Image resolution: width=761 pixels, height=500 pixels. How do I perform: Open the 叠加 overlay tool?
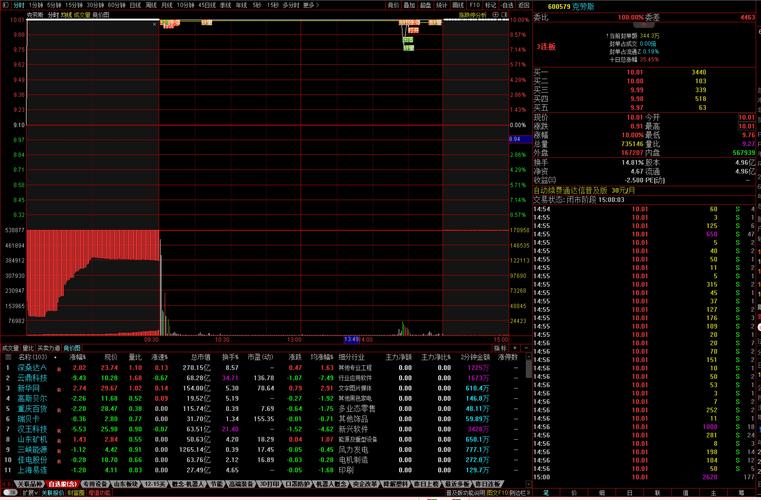click(415, 5)
